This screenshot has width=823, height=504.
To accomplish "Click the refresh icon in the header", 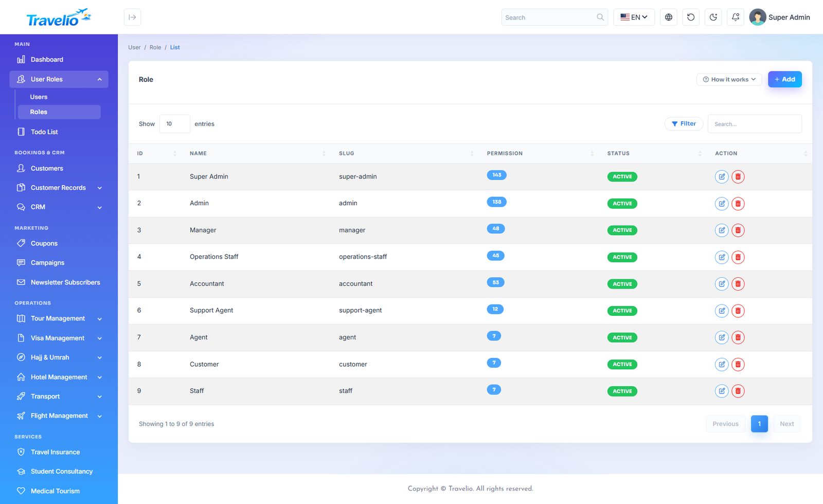I will pyautogui.click(x=691, y=17).
